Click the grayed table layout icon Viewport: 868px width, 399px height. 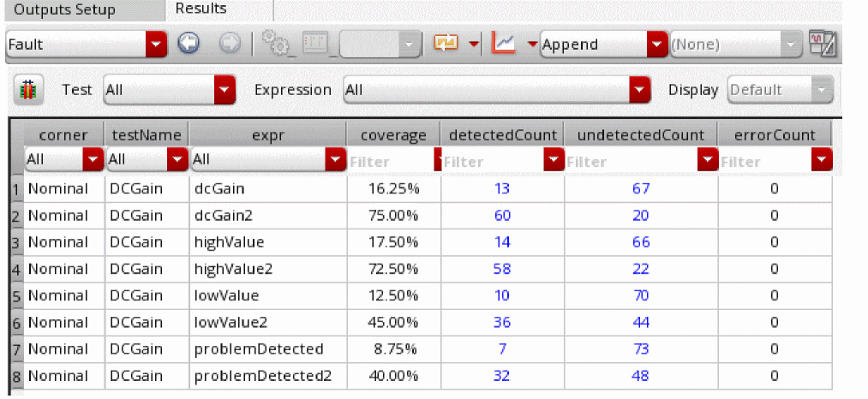pyautogui.click(x=315, y=43)
